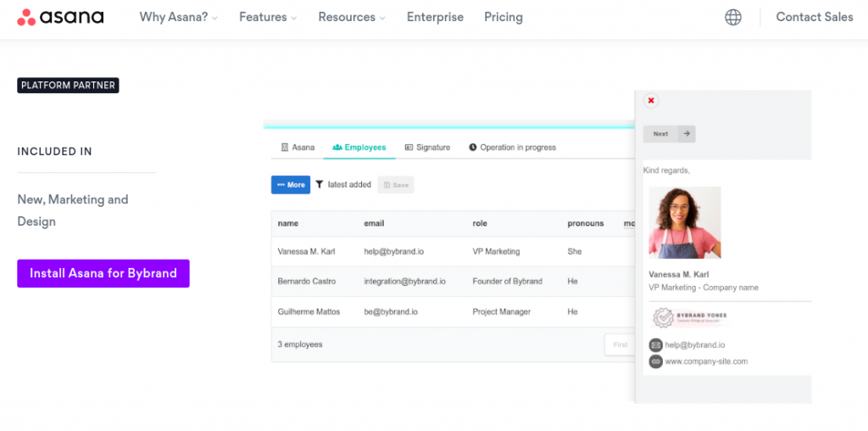Select Guilherme Mattos table cell
This screenshot has height=431, width=868.
pyautogui.click(x=309, y=312)
